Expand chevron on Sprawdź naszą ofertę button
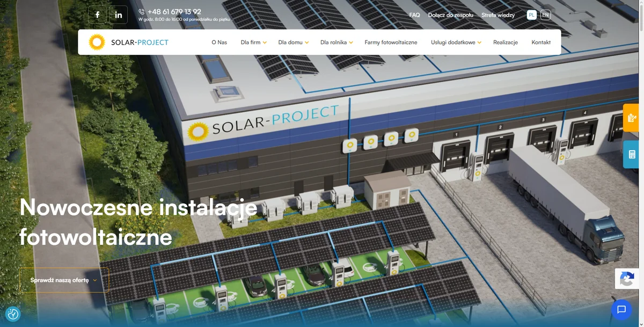 click(95, 280)
